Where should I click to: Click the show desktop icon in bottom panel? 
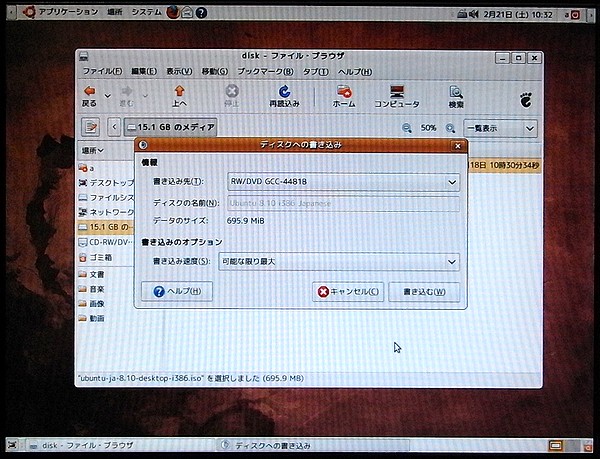click(13, 445)
